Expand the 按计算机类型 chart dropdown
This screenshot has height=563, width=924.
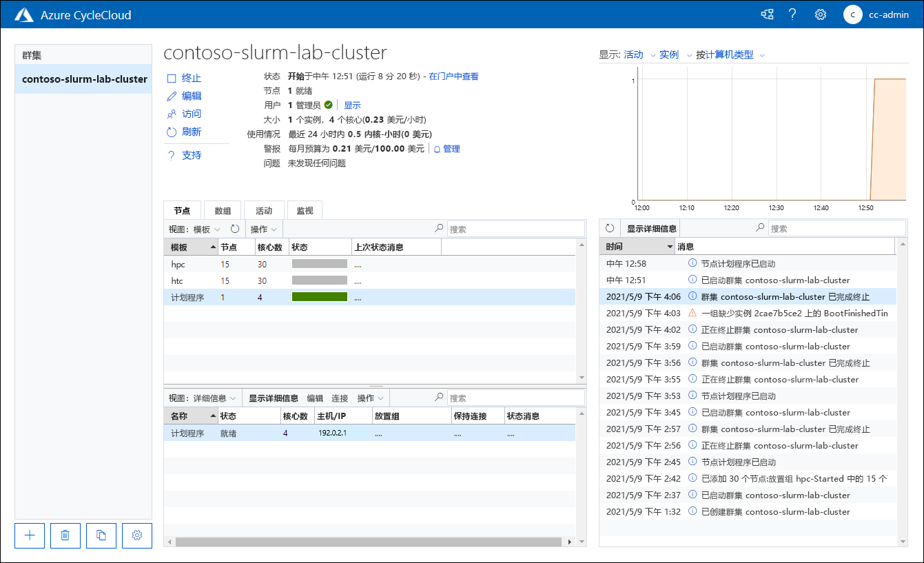coord(730,55)
